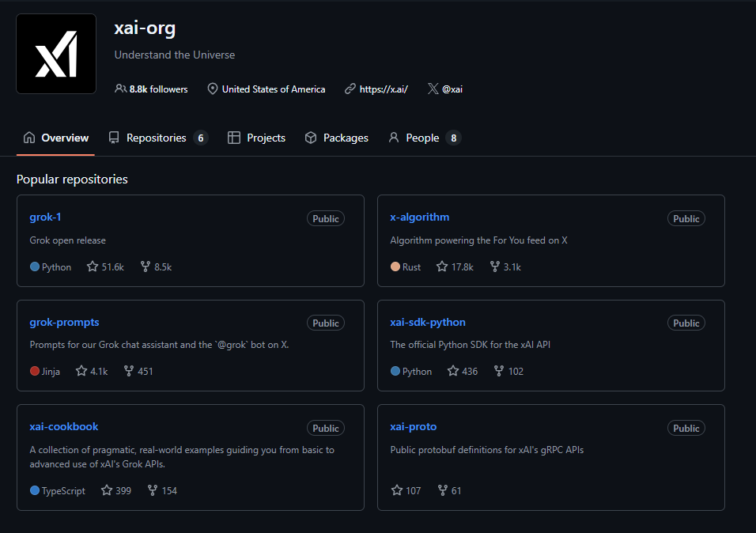756x533 pixels.
Task: Click the Packages cube icon
Action: (x=311, y=138)
